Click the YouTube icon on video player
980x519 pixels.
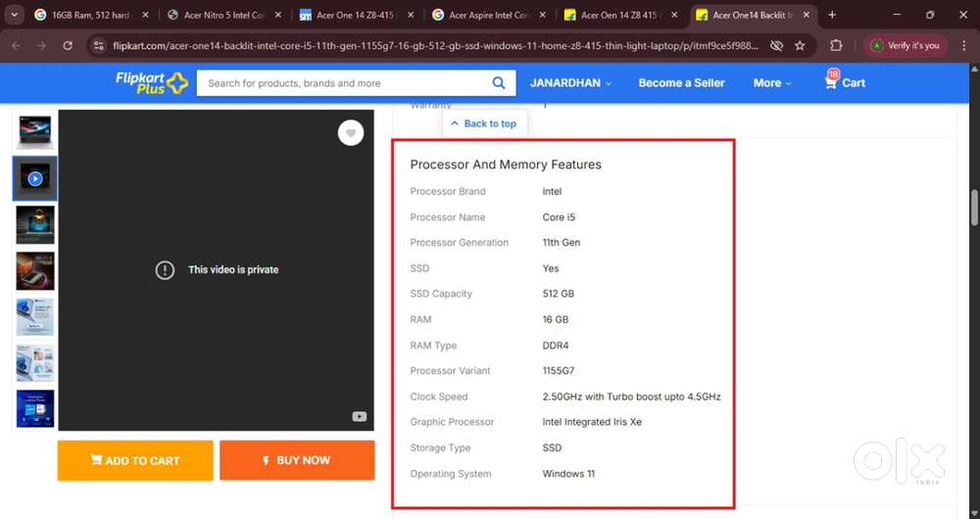point(360,416)
